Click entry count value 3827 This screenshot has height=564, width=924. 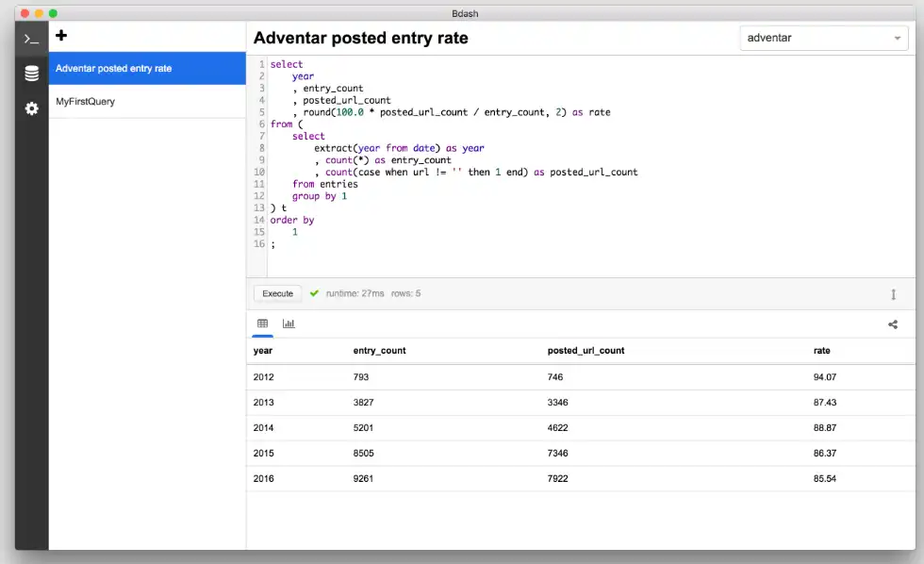[363, 403]
